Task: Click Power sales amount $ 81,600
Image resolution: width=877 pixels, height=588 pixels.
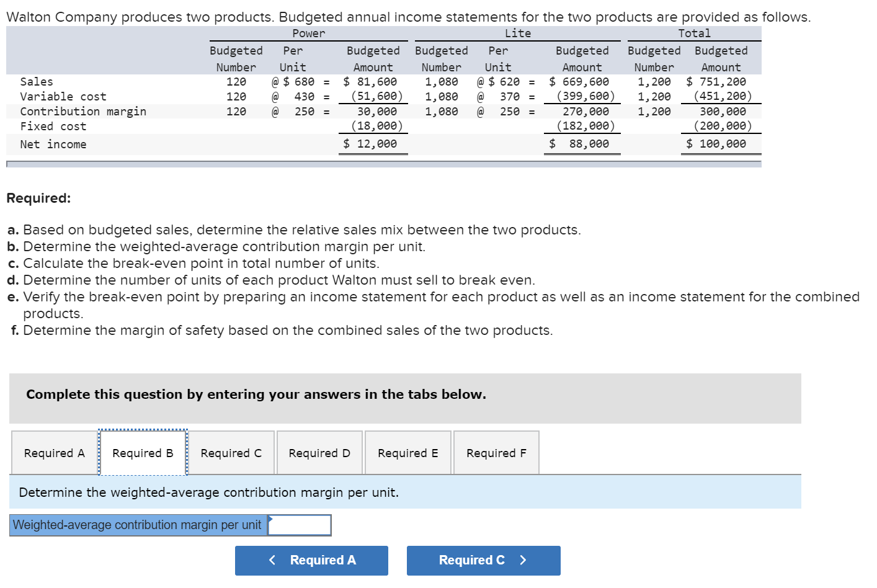Action: click(x=370, y=82)
